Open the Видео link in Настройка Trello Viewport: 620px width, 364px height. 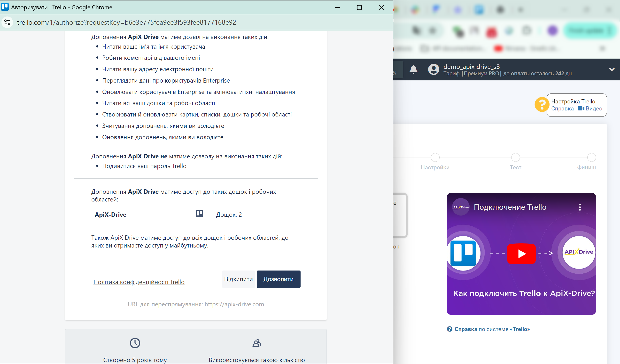coord(590,108)
